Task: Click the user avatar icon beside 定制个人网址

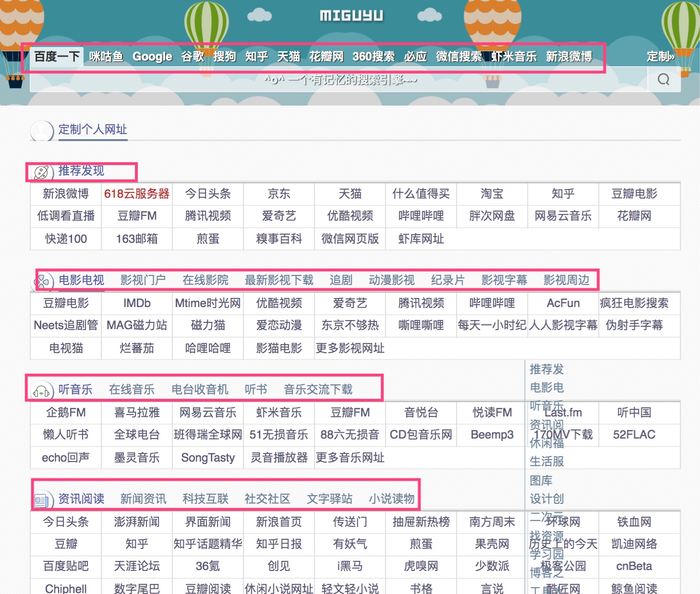Action: tap(42, 131)
